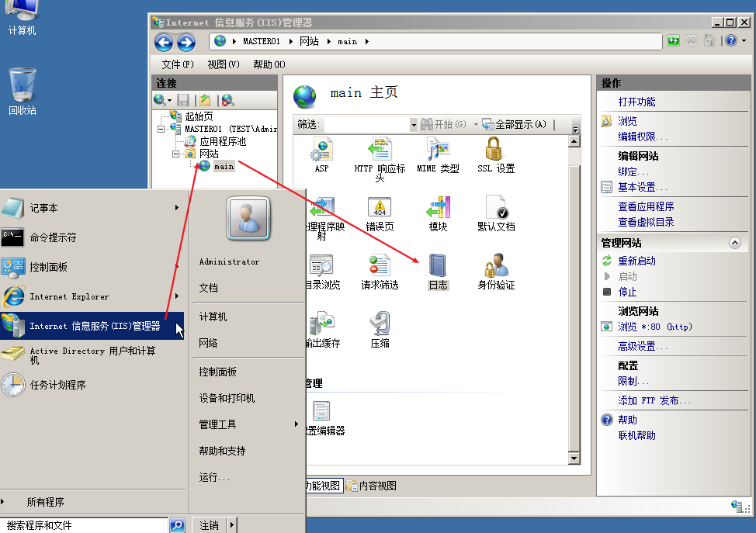Click 运行... in start menu

click(214, 478)
